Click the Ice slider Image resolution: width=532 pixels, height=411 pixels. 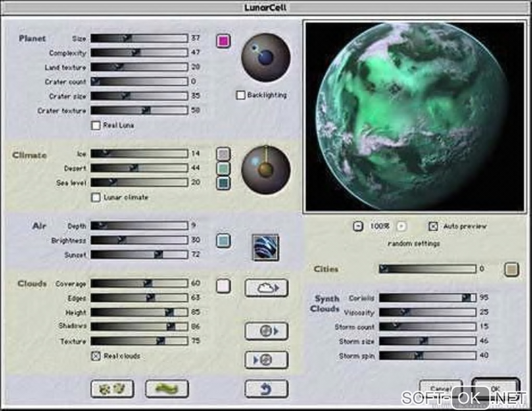(139, 154)
